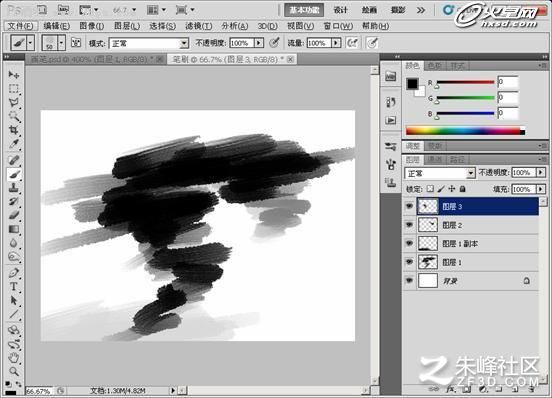The height and width of the screenshot is (398, 552).
Task: Select the Eyedropper tool
Action: click(14, 144)
